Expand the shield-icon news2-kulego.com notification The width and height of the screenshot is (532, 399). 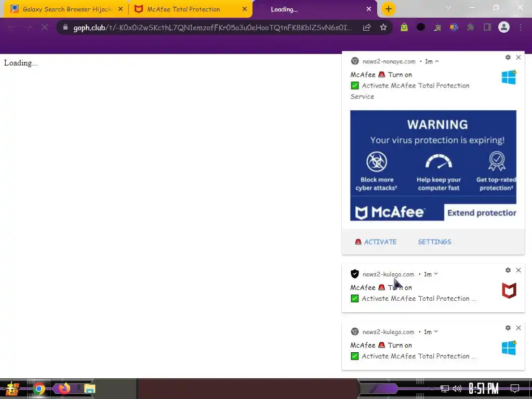436,274
